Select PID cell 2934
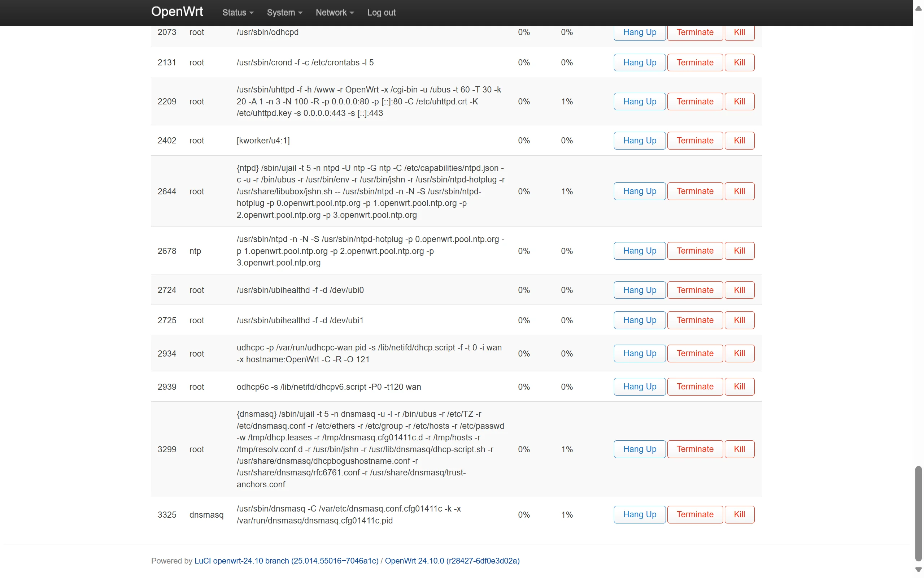The width and height of the screenshot is (924, 578). point(167,354)
